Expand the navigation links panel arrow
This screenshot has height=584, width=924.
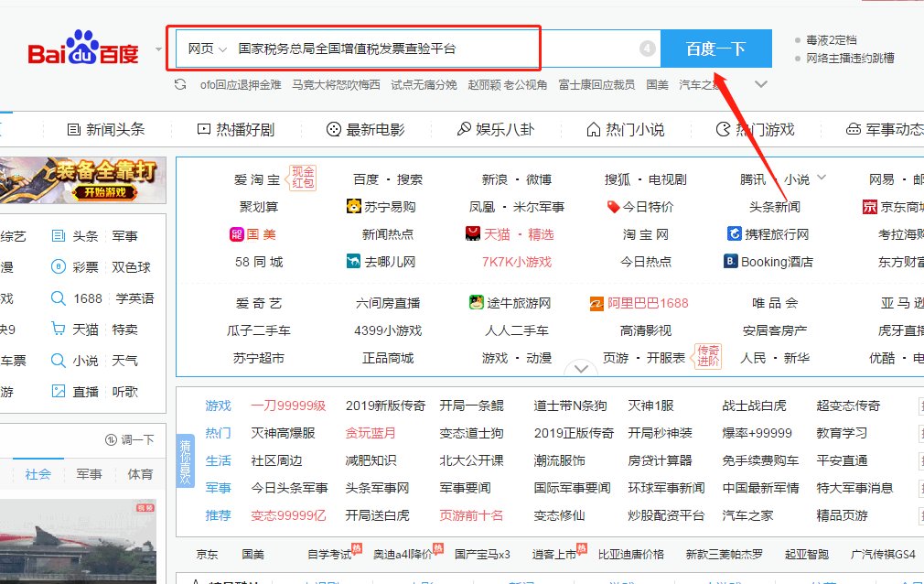581,368
